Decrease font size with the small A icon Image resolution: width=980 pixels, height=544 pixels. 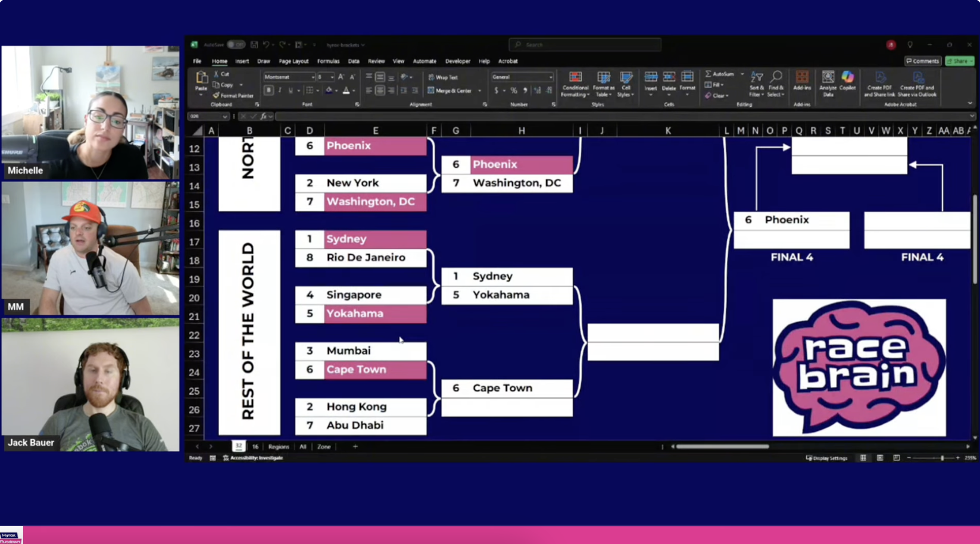pos(352,77)
